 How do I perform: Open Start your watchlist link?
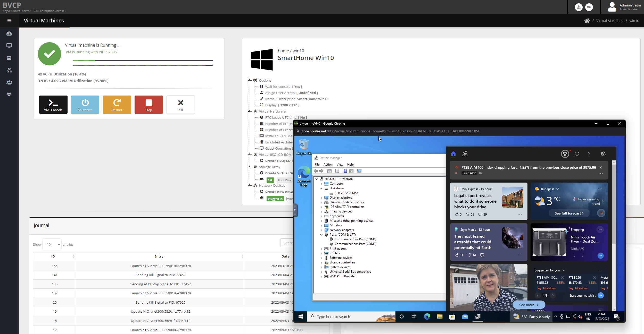point(582,296)
